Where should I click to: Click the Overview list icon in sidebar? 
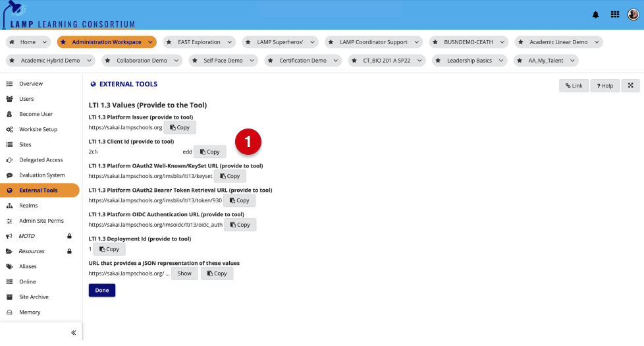tap(9, 84)
